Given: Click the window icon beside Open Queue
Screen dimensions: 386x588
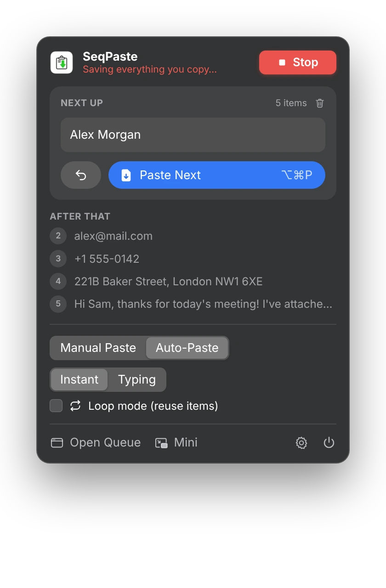Looking at the screenshot, I should click(x=57, y=443).
